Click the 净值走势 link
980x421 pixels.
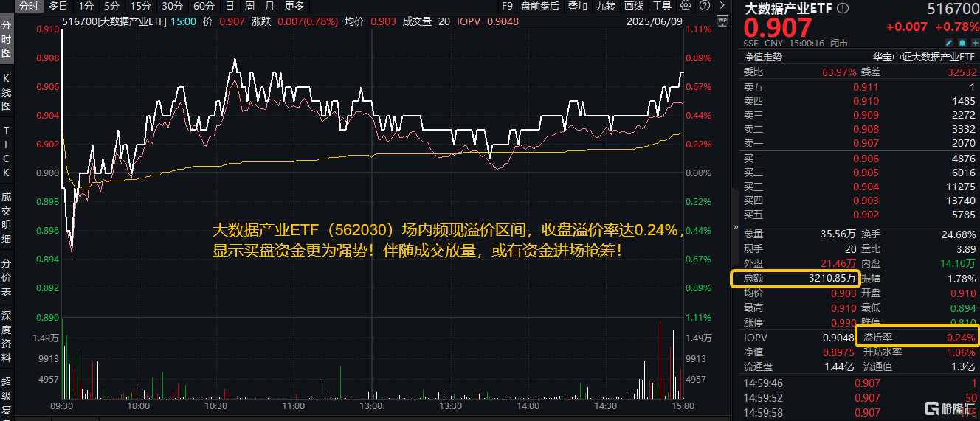coord(762,56)
